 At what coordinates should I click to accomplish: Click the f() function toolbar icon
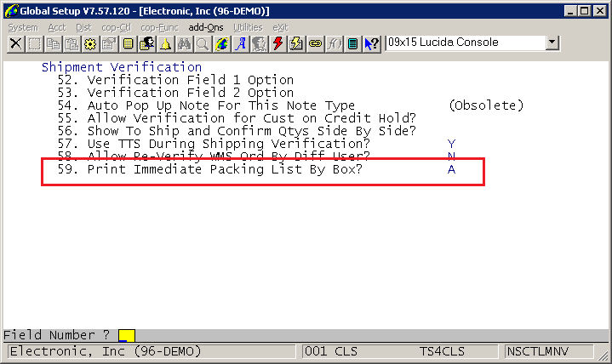tap(335, 43)
